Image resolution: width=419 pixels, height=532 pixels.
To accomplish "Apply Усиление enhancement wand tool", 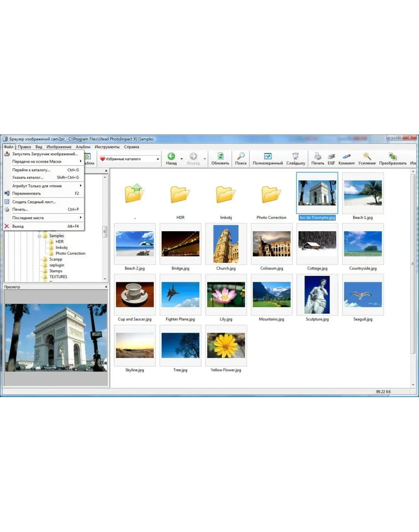I will 367,158.
